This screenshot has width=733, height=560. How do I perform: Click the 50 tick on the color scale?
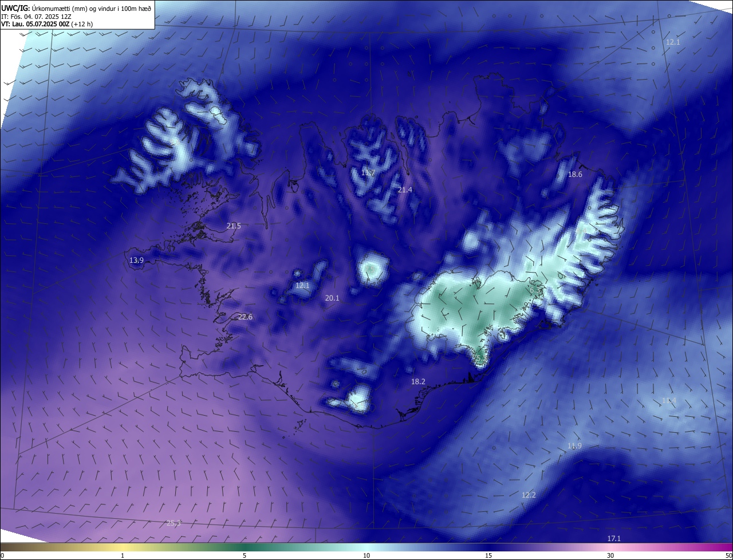tap(729, 556)
